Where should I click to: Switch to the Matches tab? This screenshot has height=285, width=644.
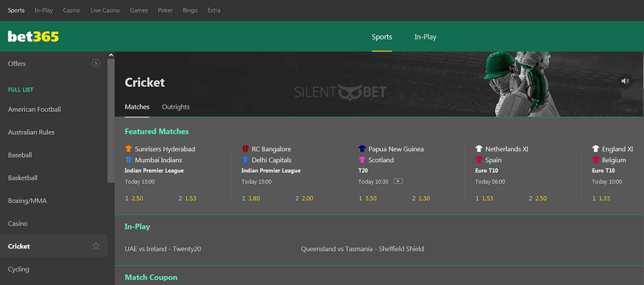[137, 107]
